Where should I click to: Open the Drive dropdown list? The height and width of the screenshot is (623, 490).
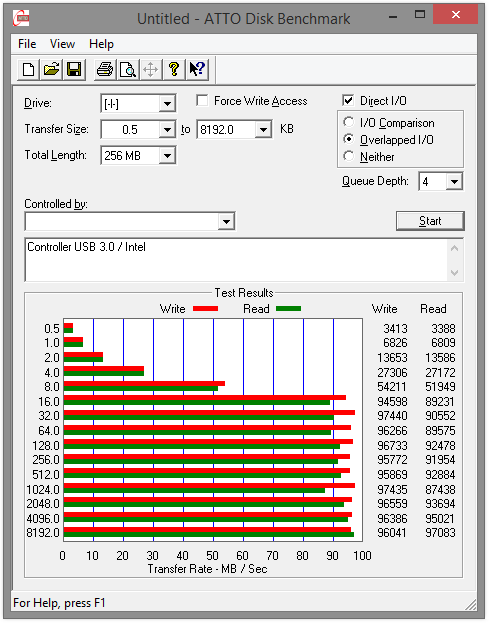pyautogui.click(x=167, y=104)
